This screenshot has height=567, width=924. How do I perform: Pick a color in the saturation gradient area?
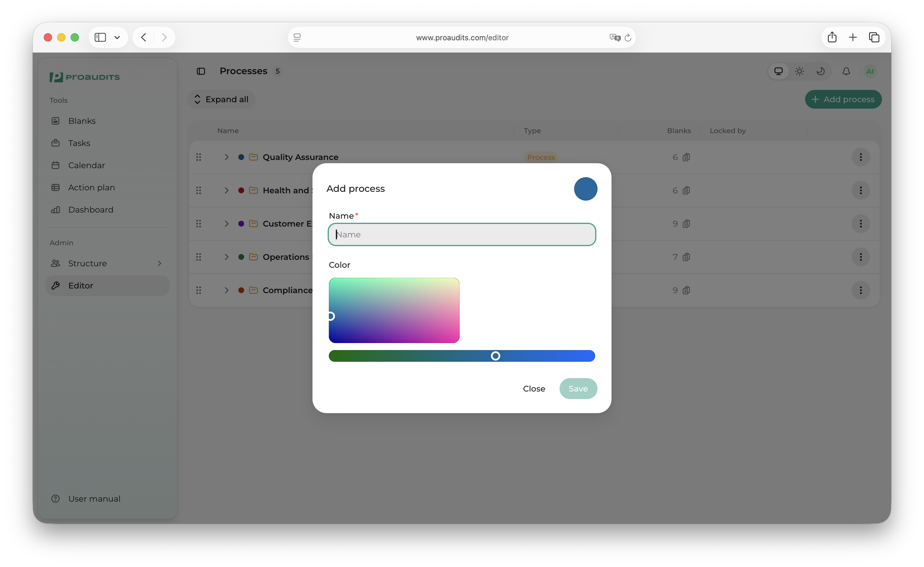pyautogui.click(x=394, y=310)
